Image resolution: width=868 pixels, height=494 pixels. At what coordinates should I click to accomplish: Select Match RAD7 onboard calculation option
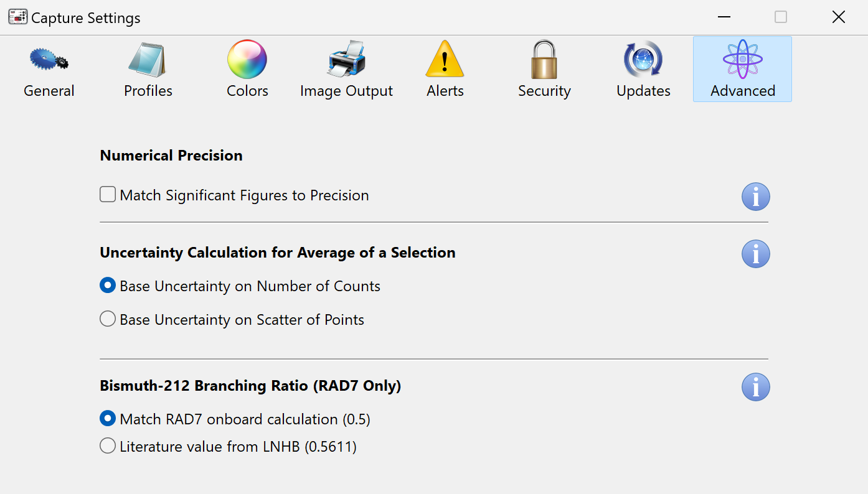108,419
